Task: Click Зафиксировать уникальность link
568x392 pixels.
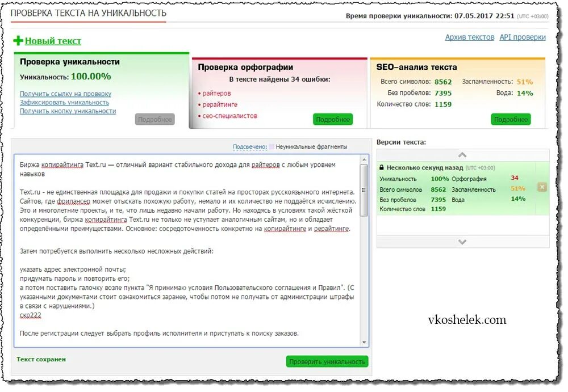Action: [x=65, y=103]
